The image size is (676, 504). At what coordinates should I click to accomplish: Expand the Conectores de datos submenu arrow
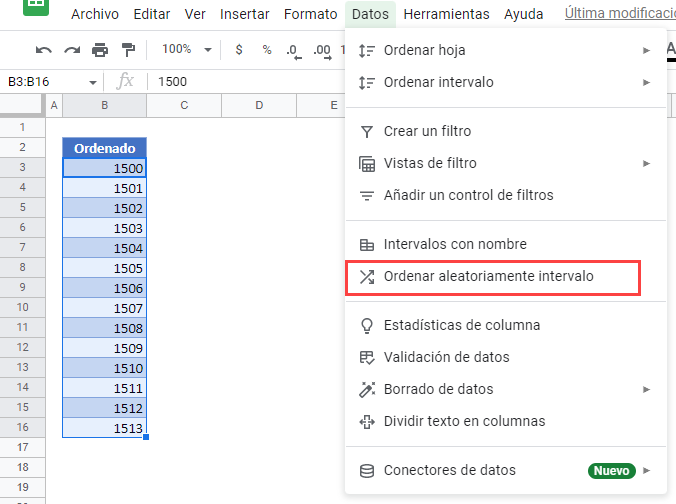point(646,470)
